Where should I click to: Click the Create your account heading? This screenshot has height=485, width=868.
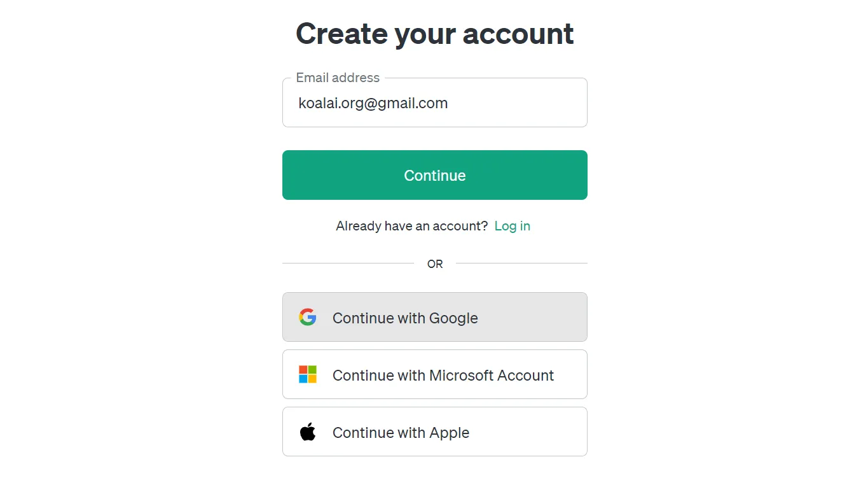point(435,33)
